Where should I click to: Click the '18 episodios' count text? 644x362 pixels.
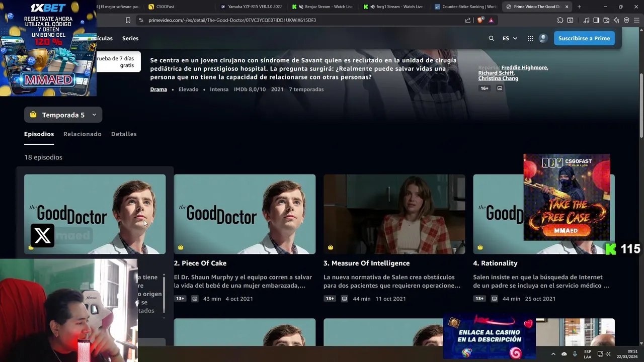pyautogui.click(x=43, y=157)
